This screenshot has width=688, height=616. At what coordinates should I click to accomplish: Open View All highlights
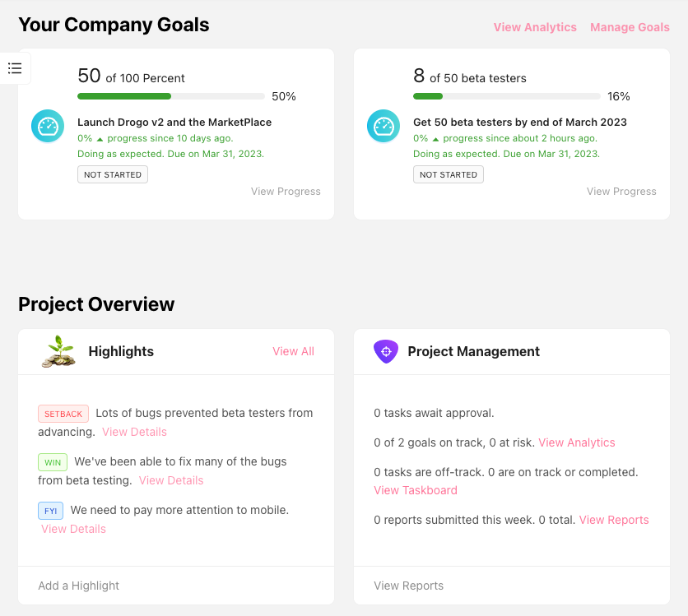click(293, 351)
